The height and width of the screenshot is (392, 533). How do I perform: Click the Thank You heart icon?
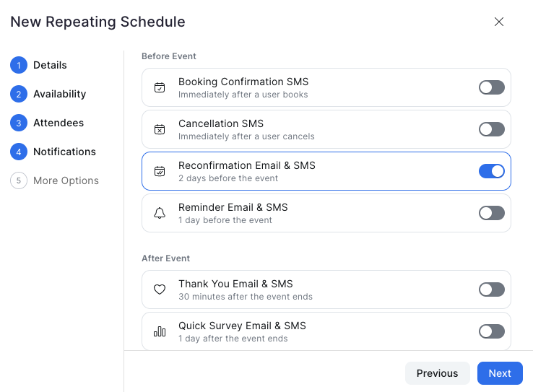(160, 290)
